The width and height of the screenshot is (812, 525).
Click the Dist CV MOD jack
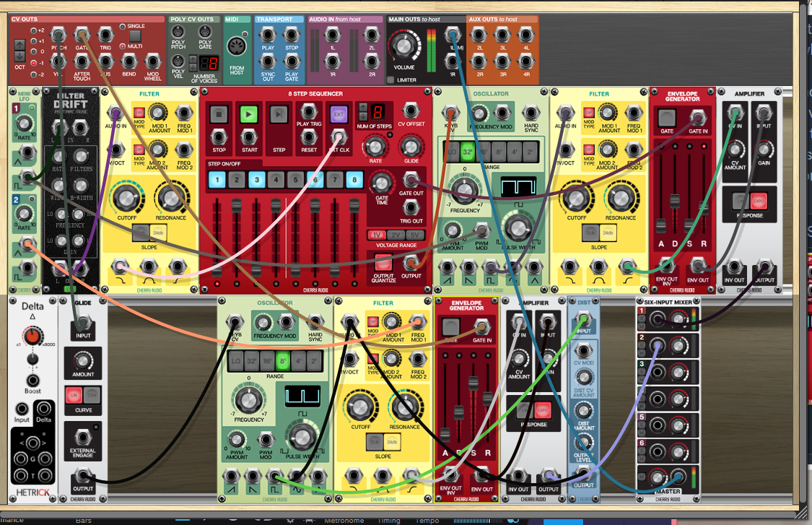point(584,351)
